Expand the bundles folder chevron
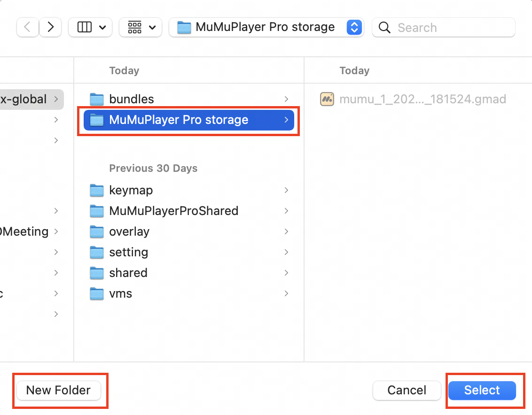 point(286,99)
